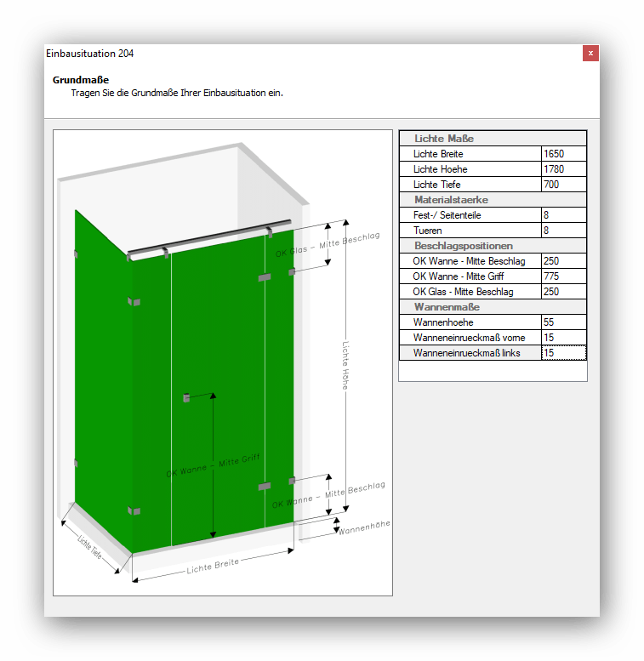Select the OK Glas - Mitte Beschlag value in table
The height and width of the screenshot is (661, 644).
[563, 292]
